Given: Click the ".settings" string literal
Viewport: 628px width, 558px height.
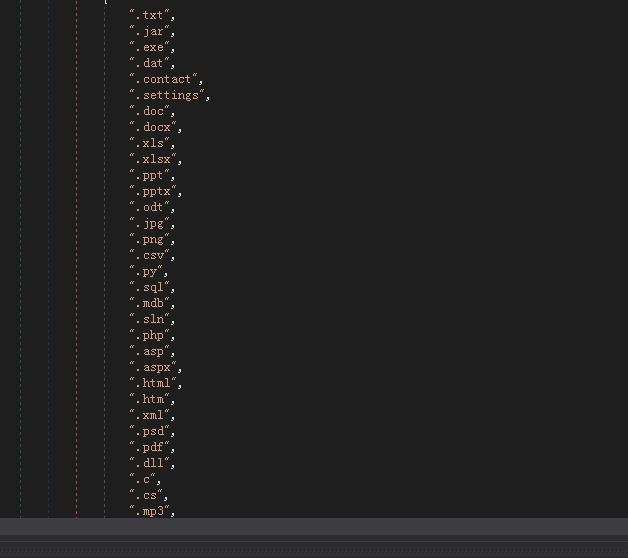Looking at the screenshot, I should pos(167,96).
